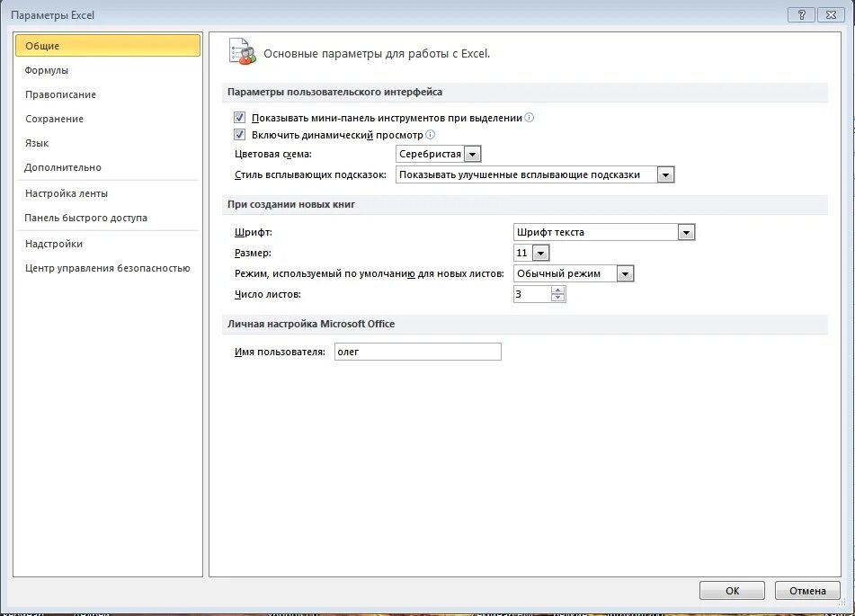Viewport: 855px width, 616px height.
Task: Click the OK button
Action: [x=732, y=590]
